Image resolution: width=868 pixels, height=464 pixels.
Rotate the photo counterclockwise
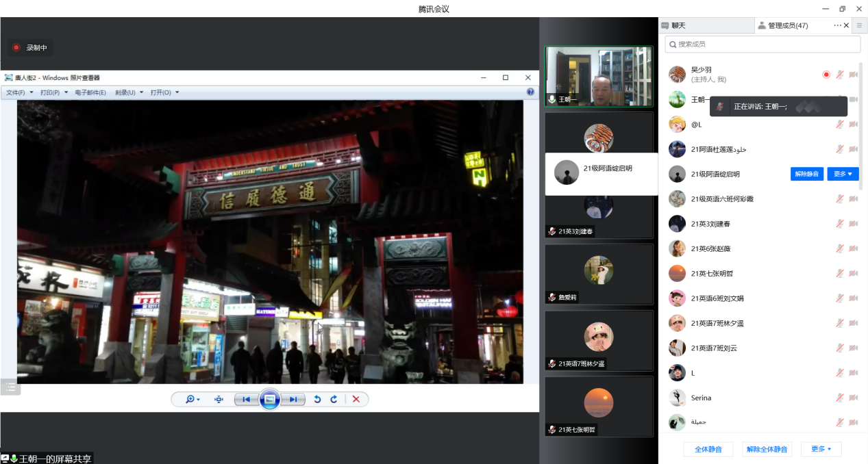(317, 400)
